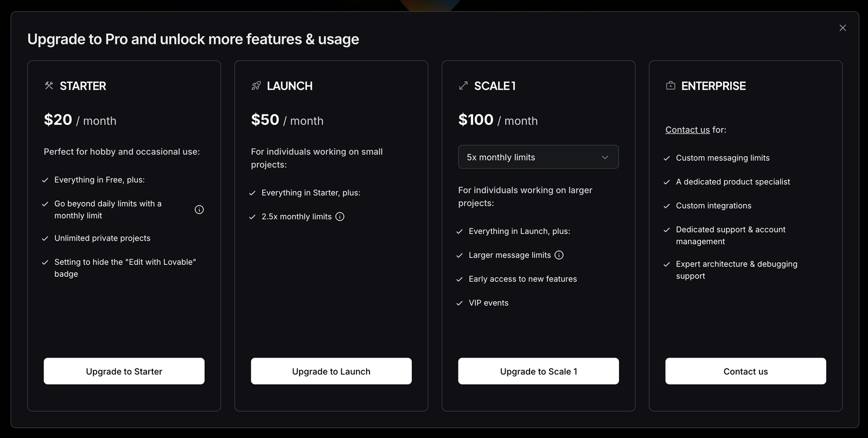The width and height of the screenshot is (868, 438).
Task: Click Upgrade to Scale 1
Action: 538,371
